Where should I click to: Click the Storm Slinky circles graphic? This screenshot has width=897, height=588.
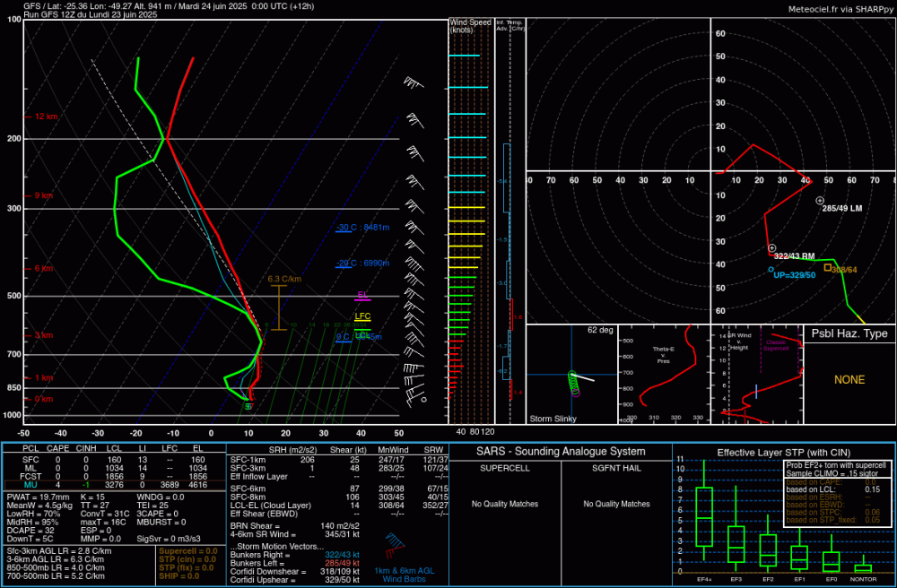(x=574, y=382)
